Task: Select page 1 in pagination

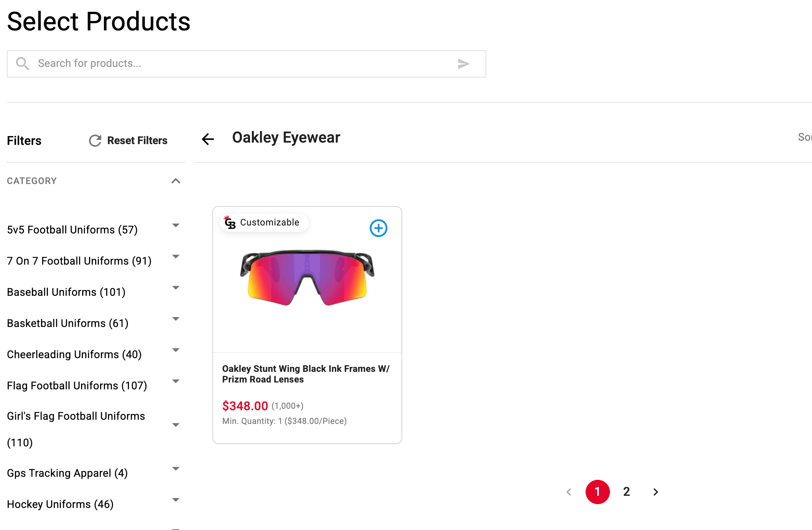Action: pyautogui.click(x=597, y=492)
